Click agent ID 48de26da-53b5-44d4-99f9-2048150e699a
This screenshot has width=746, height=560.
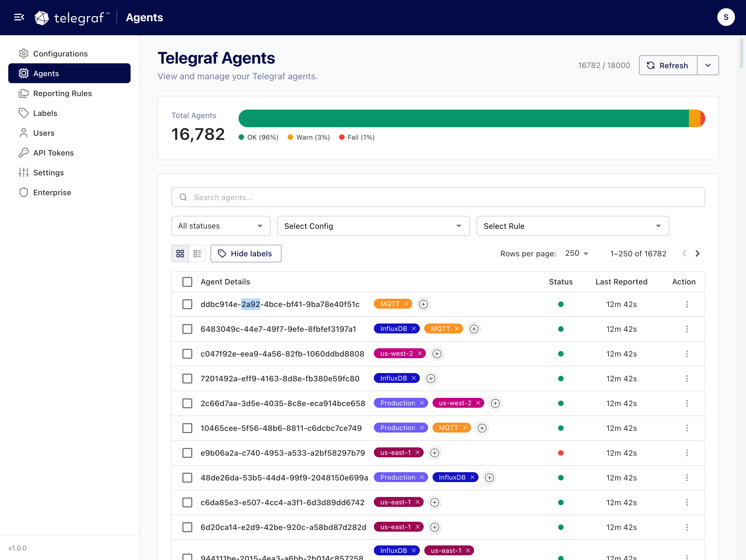[x=284, y=477]
